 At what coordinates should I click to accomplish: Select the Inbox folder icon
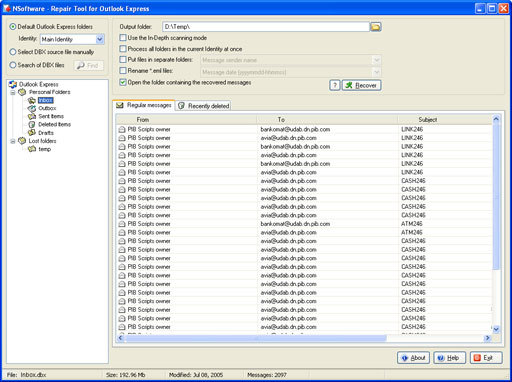pyautogui.click(x=32, y=100)
